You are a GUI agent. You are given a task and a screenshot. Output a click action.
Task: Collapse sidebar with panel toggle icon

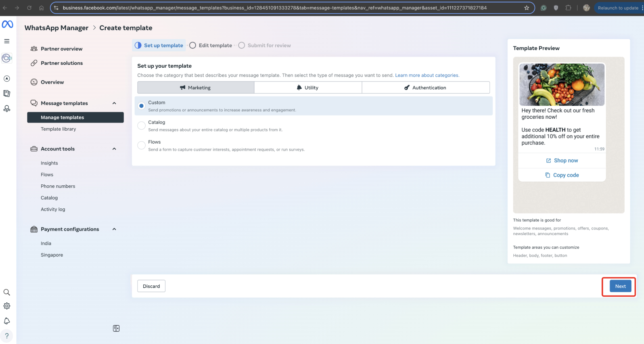coord(116,328)
